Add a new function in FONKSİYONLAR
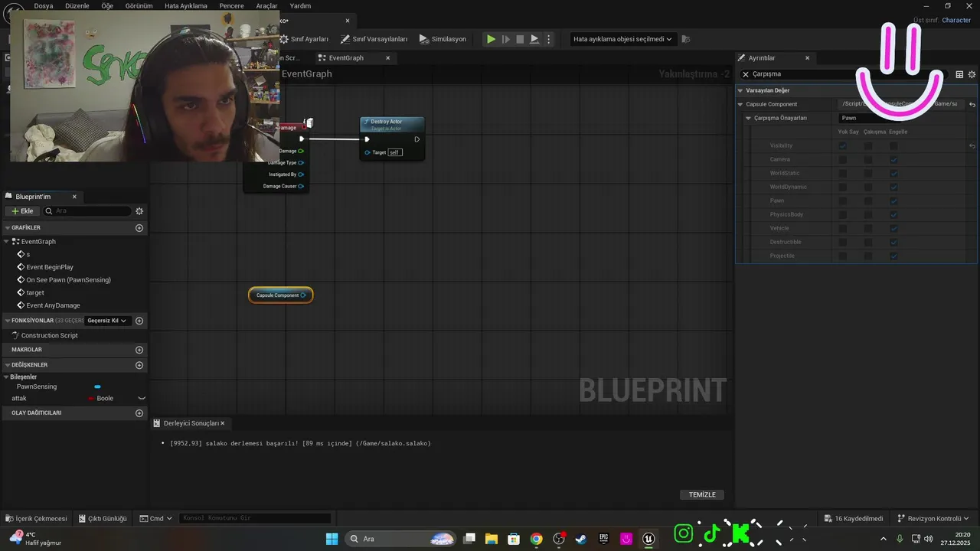The width and height of the screenshot is (980, 551). (139, 321)
